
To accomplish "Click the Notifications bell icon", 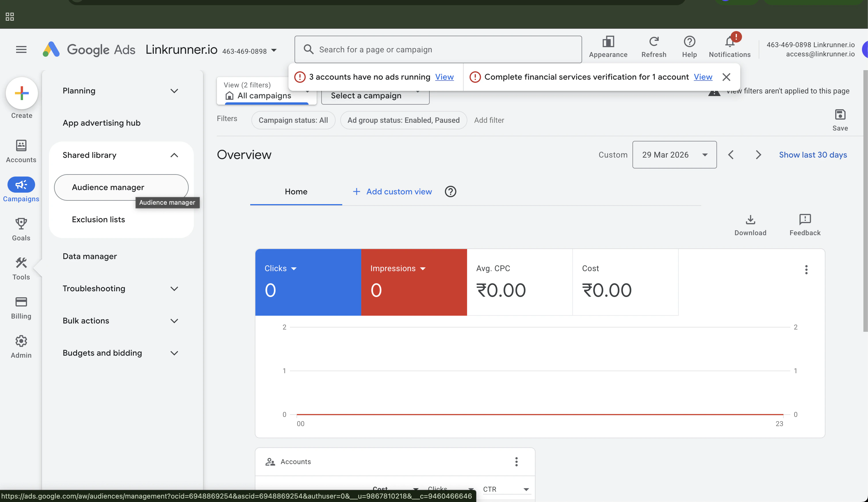I will 729,43.
